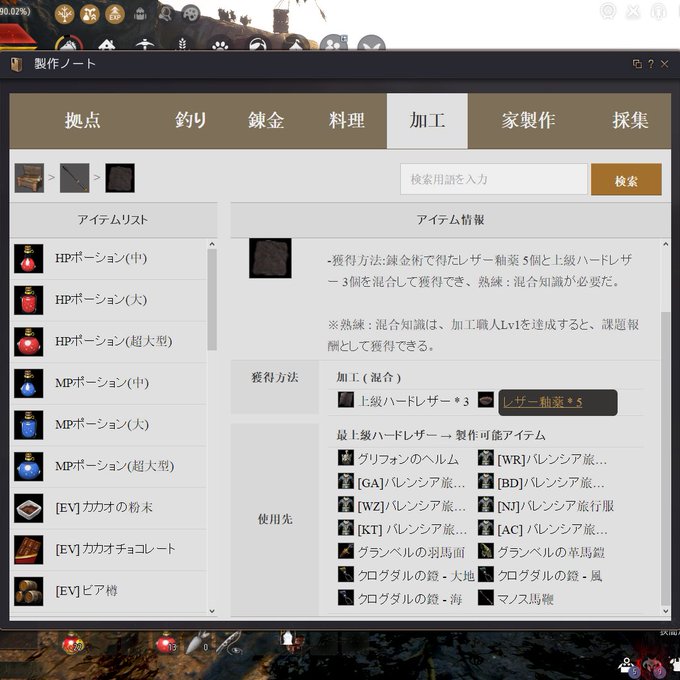Open マノス馬鞭 craftable item
This screenshot has height=680, width=680.
pos(525,600)
